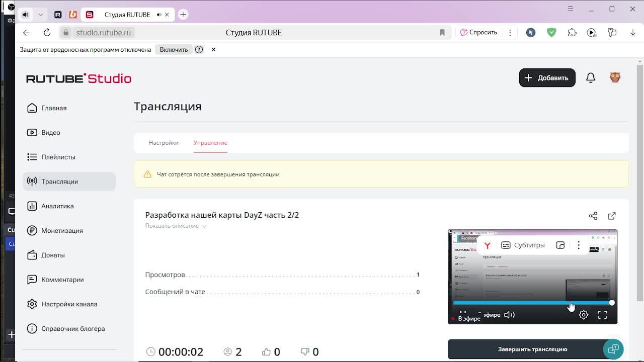Reload the page
Screen dimensions: 644x362
coord(47,33)
